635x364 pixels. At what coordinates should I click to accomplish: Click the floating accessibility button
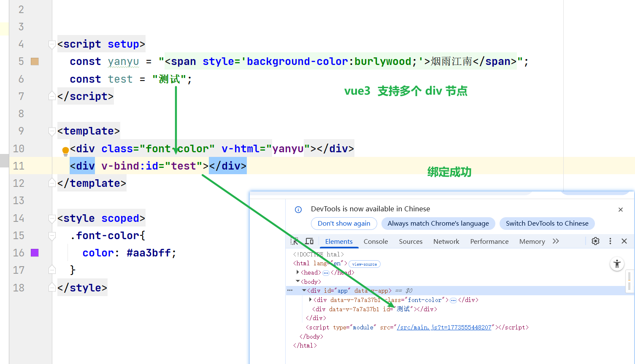point(617,264)
